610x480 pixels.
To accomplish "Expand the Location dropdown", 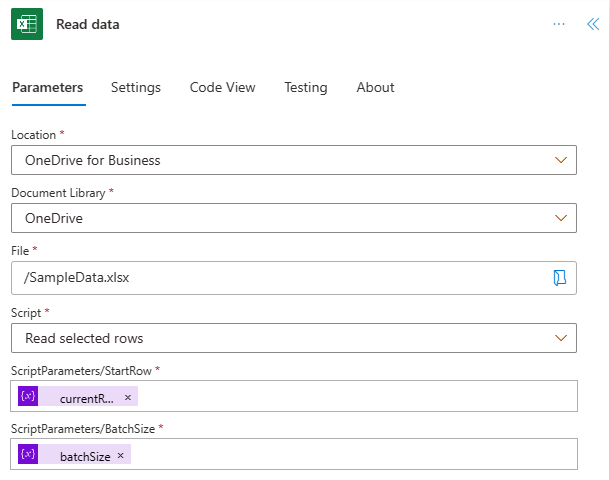I will point(560,160).
